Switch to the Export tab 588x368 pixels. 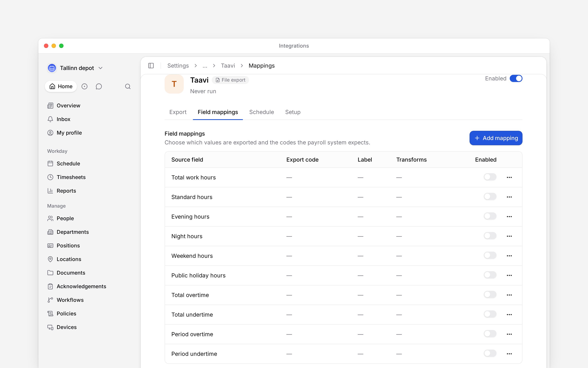(178, 112)
